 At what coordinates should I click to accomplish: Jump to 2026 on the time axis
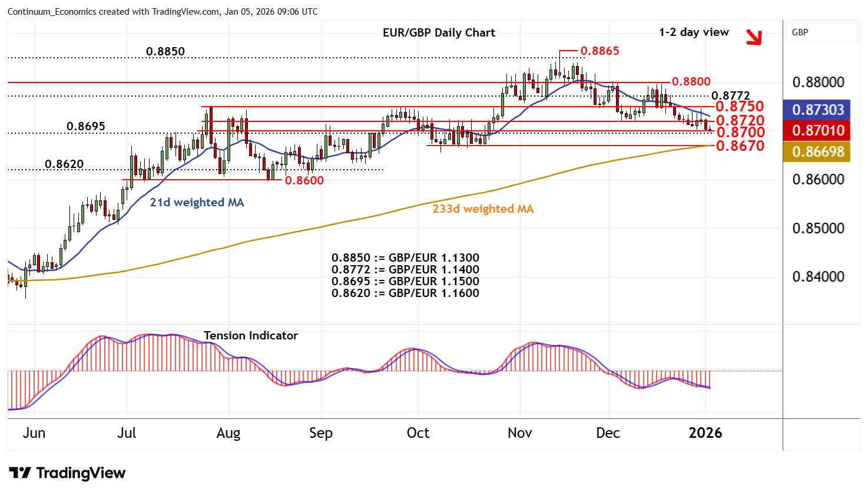pos(705,433)
